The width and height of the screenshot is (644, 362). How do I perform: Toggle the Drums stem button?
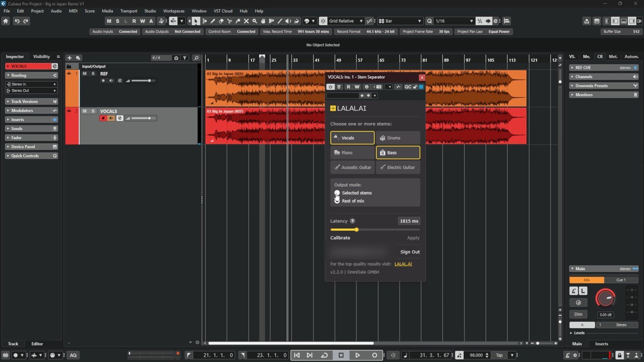coord(398,138)
